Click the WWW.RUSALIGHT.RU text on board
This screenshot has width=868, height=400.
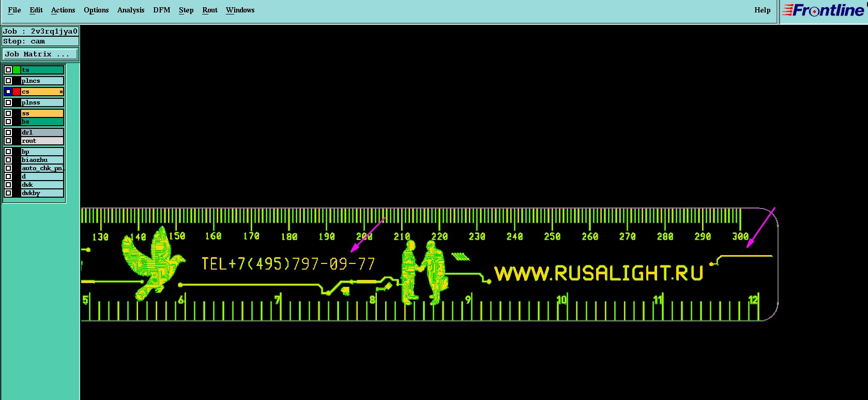tap(599, 273)
